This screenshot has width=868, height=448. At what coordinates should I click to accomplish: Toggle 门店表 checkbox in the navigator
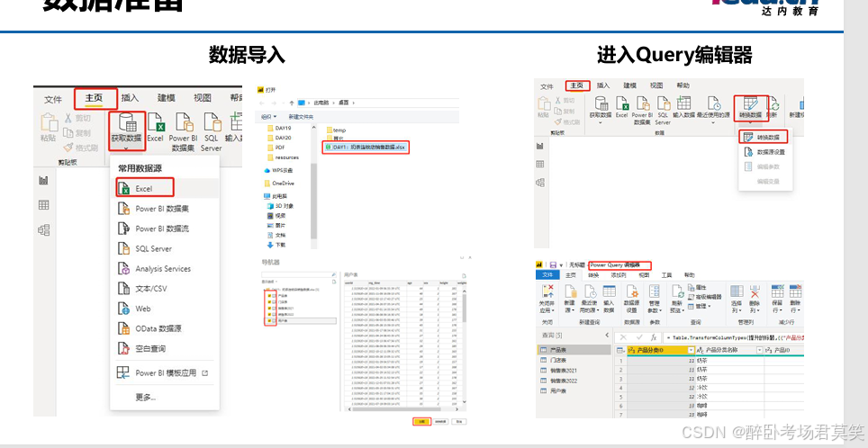269,302
